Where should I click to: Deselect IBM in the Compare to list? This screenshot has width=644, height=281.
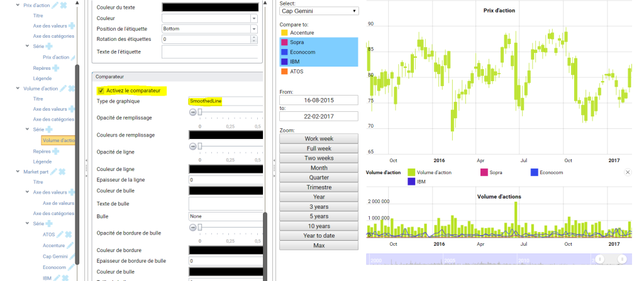(x=319, y=62)
